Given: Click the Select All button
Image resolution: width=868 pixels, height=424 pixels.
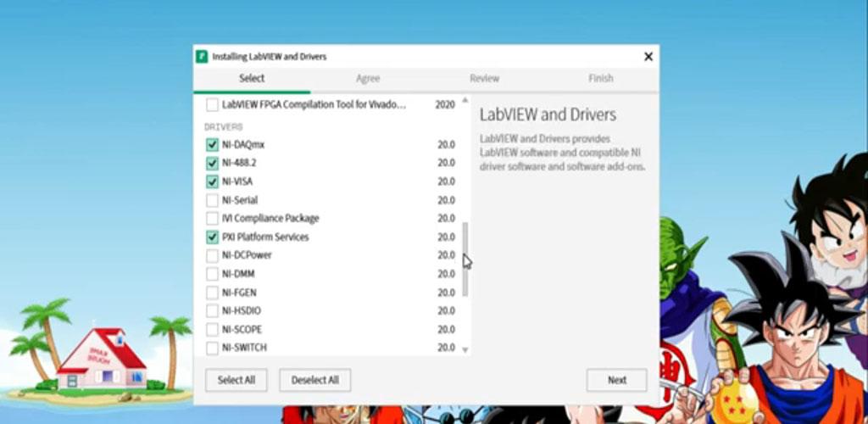Looking at the screenshot, I should pyautogui.click(x=236, y=380).
